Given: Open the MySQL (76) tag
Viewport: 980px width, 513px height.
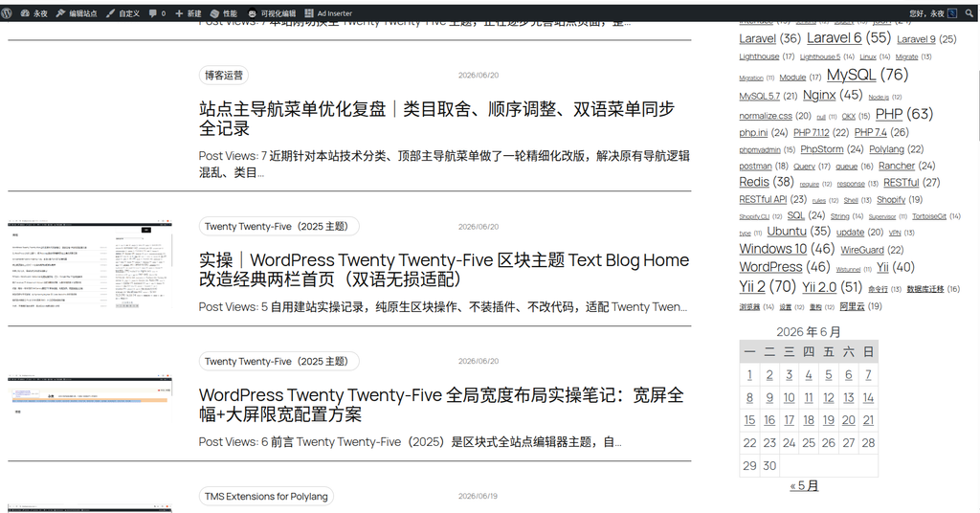Looking at the screenshot, I should pyautogui.click(x=851, y=75).
